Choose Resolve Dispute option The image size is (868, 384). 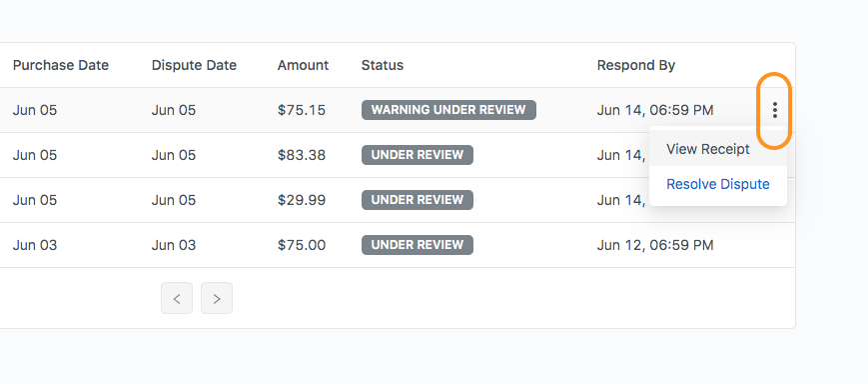click(717, 184)
